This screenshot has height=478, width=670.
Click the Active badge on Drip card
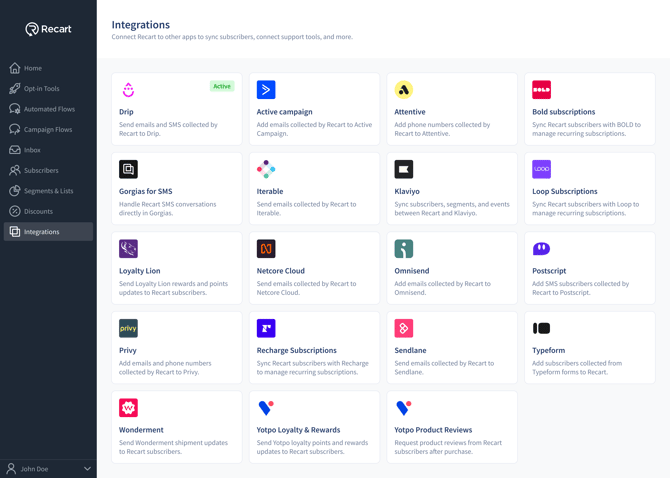click(222, 86)
